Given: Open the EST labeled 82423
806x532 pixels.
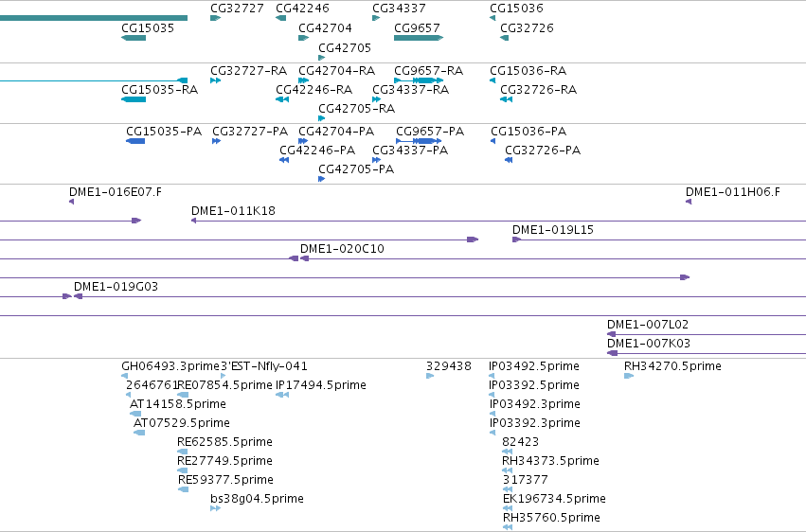Looking at the screenshot, I should [520, 442].
